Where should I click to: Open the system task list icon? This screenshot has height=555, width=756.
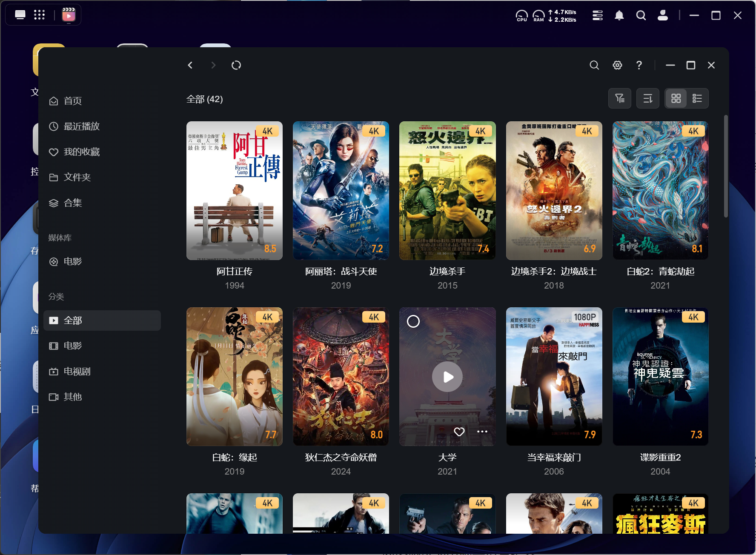point(598,16)
